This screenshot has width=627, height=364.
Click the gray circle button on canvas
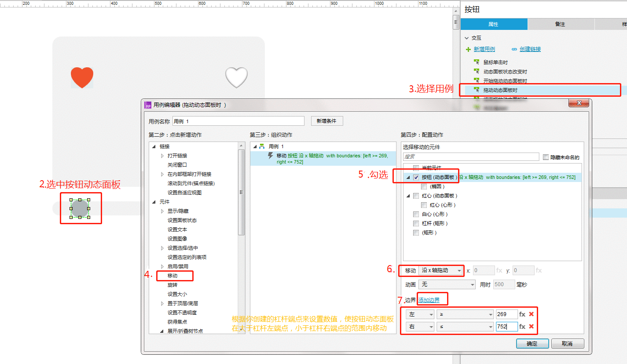pyautogui.click(x=80, y=209)
